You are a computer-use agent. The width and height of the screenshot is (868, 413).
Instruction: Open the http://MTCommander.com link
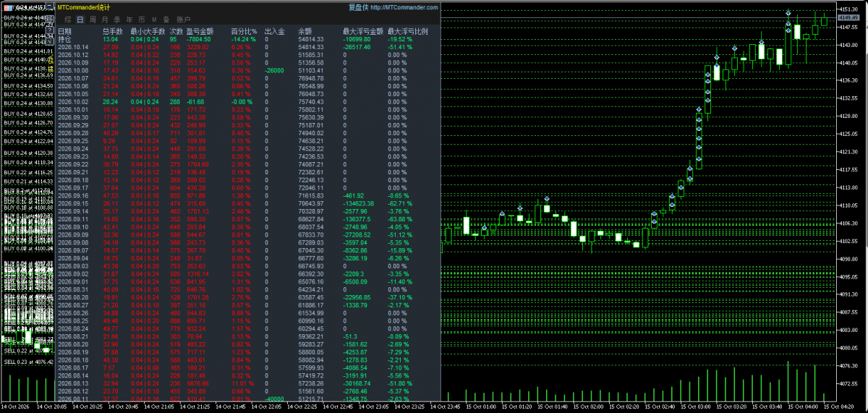click(404, 7)
